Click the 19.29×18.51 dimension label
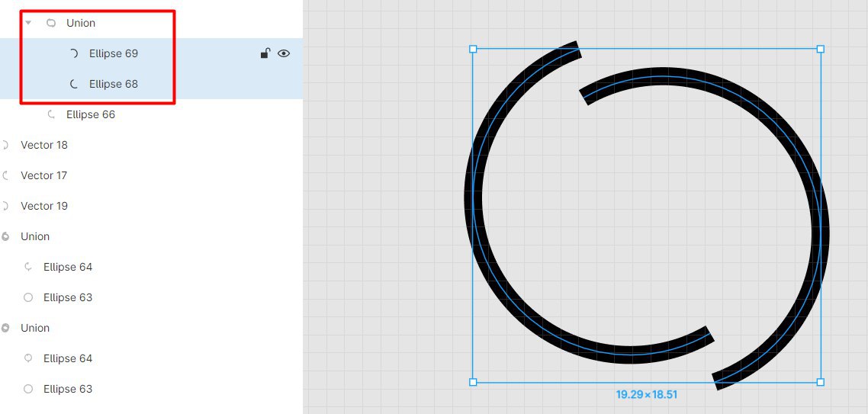Image resolution: width=868 pixels, height=414 pixels. point(647,395)
